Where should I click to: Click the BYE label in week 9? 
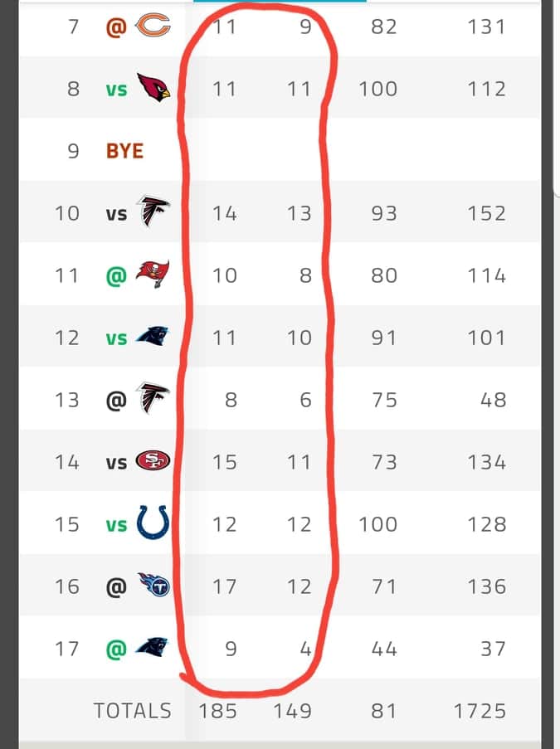pyautogui.click(x=124, y=151)
